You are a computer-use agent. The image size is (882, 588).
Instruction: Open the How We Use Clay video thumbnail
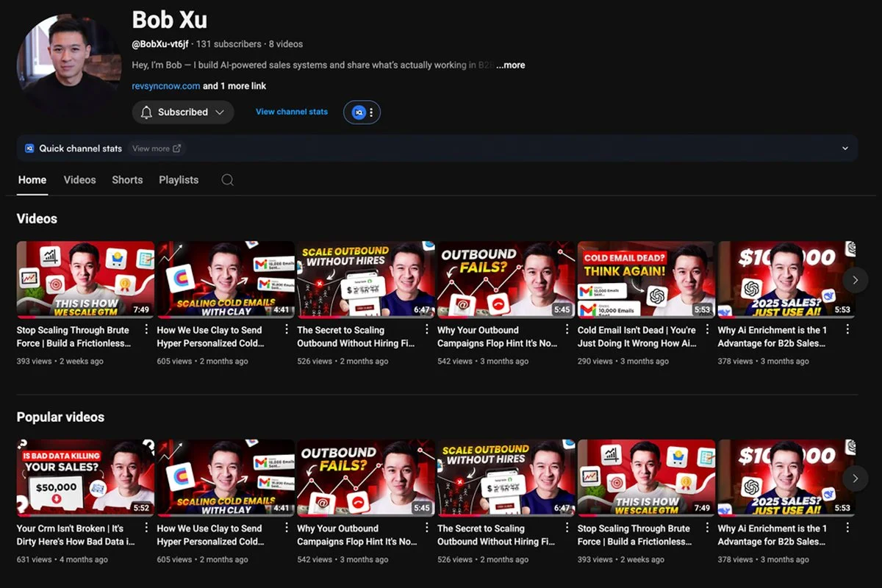pyautogui.click(x=226, y=279)
